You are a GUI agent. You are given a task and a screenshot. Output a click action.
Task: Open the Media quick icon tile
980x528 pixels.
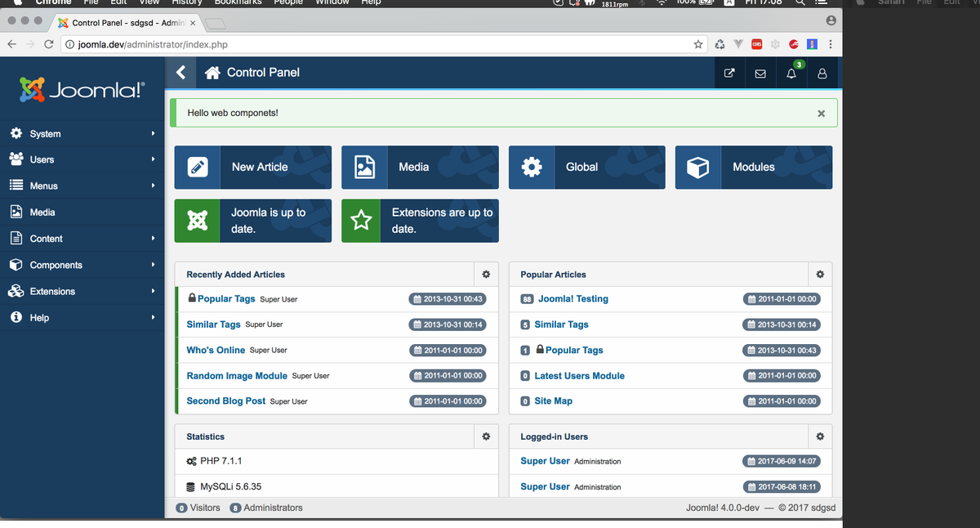point(420,167)
